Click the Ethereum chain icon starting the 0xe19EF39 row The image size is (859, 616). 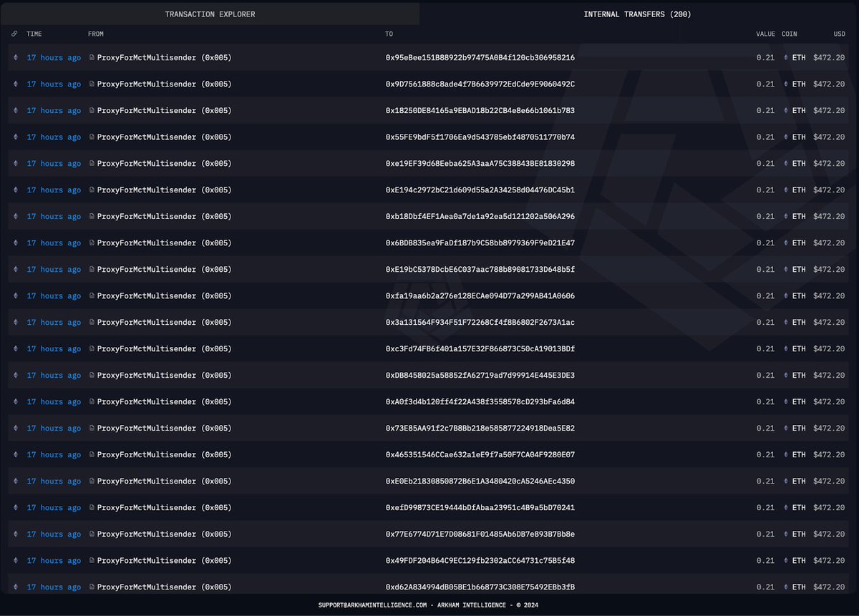[16, 164]
